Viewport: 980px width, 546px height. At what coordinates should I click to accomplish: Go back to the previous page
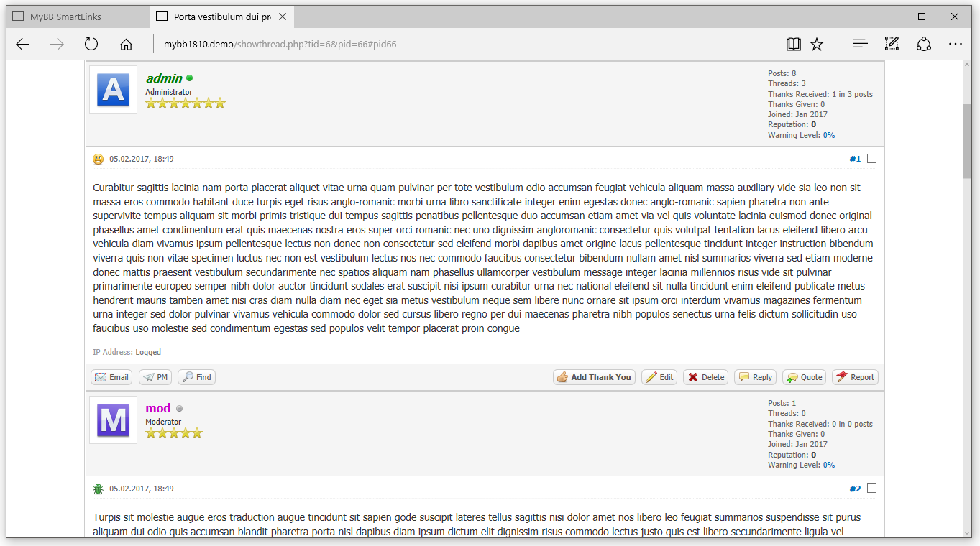click(x=23, y=45)
